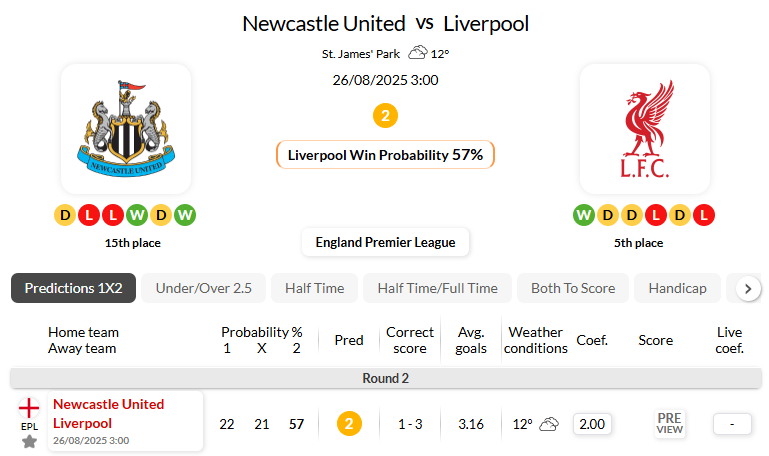Click the 2.00 coefficient box

[x=592, y=424]
